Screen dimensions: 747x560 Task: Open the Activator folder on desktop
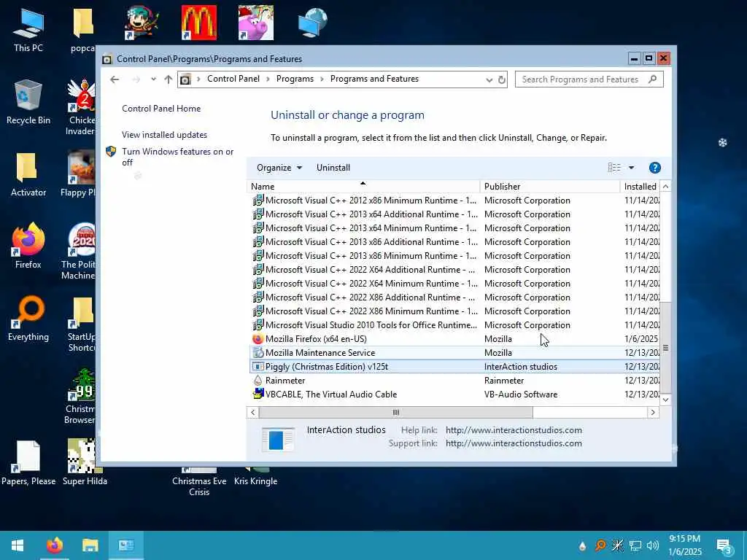click(28, 175)
